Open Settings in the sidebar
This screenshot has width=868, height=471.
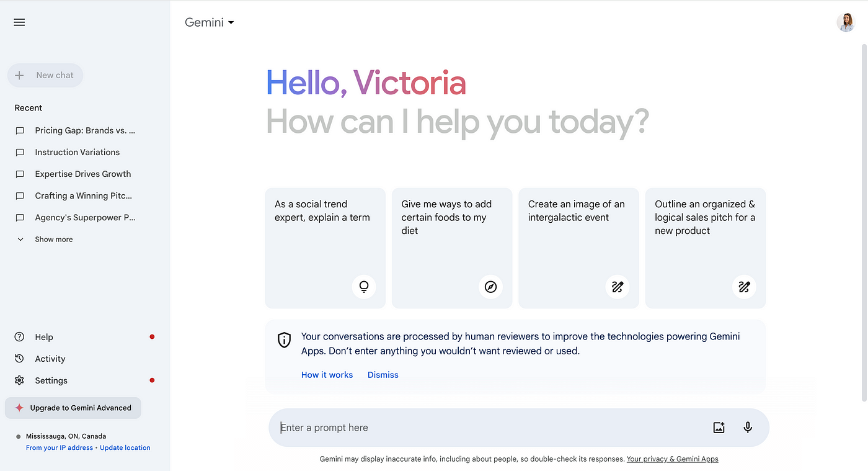tap(51, 380)
